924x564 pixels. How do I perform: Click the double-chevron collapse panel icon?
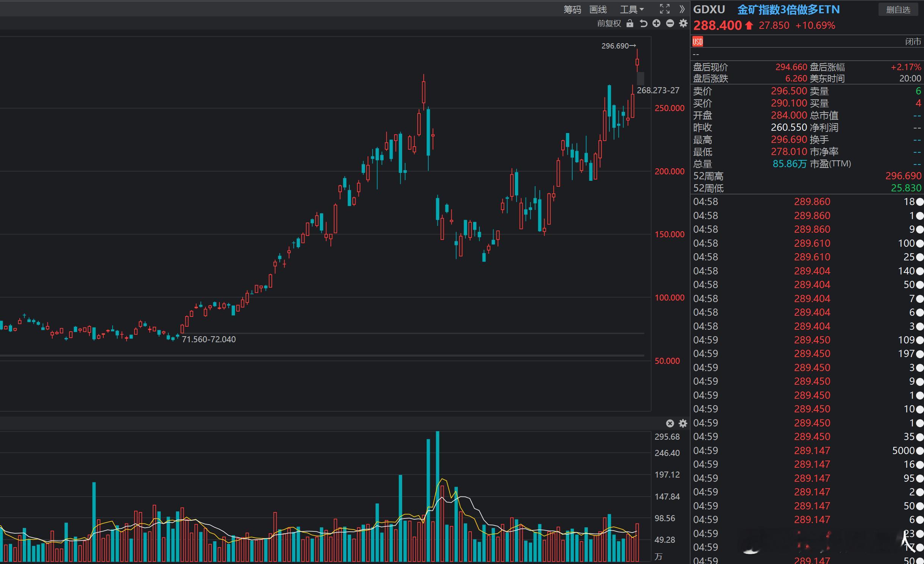682,9
